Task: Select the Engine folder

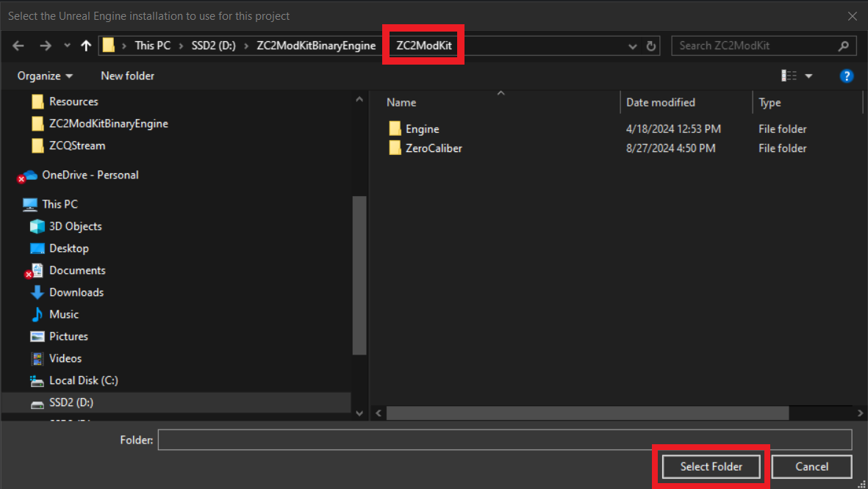Action: point(422,129)
